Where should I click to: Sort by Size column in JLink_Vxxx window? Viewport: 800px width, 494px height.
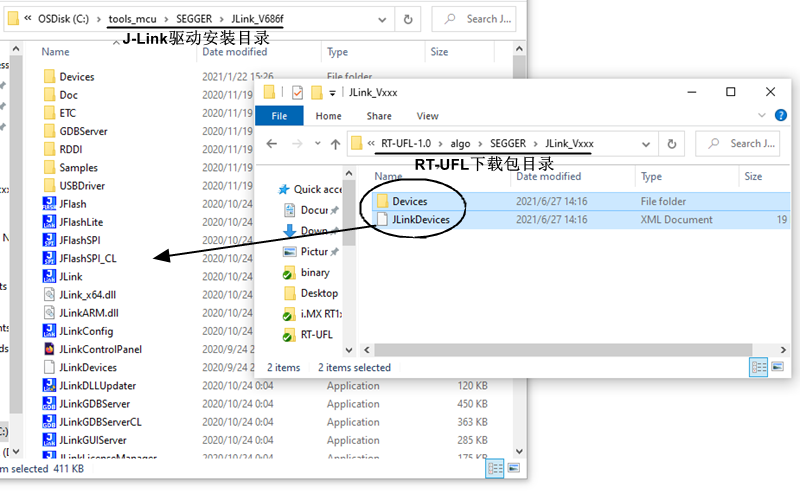tap(753, 177)
